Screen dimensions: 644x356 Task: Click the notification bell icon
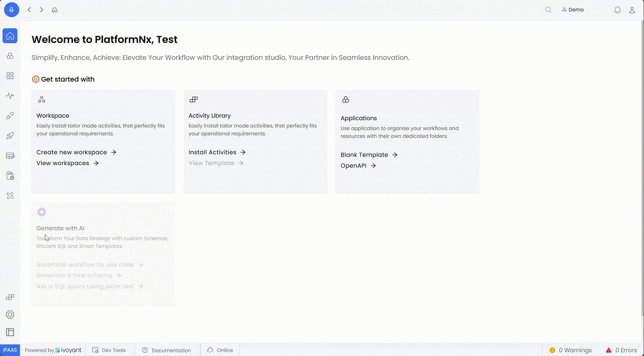pyautogui.click(x=617, y=10)
